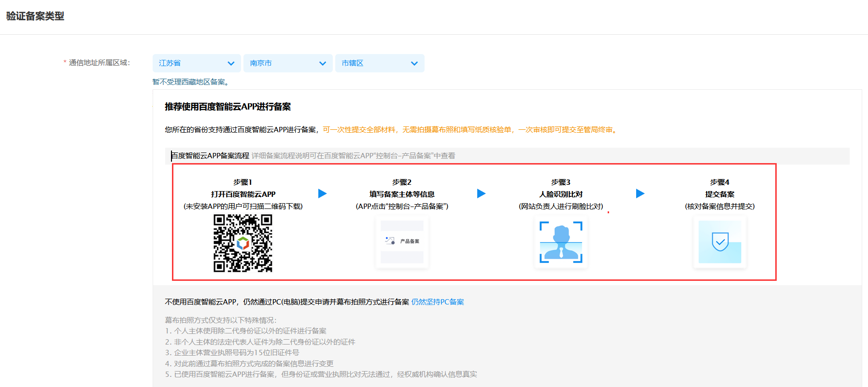Click the 产品备案 preview image in step 2
Screen dimensions: 868x387
402,241
